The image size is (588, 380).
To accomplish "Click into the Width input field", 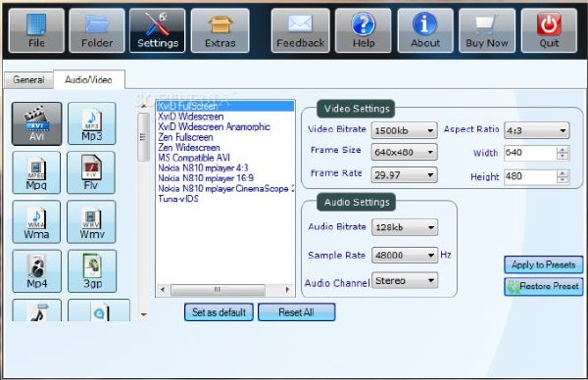I will 530,153.
